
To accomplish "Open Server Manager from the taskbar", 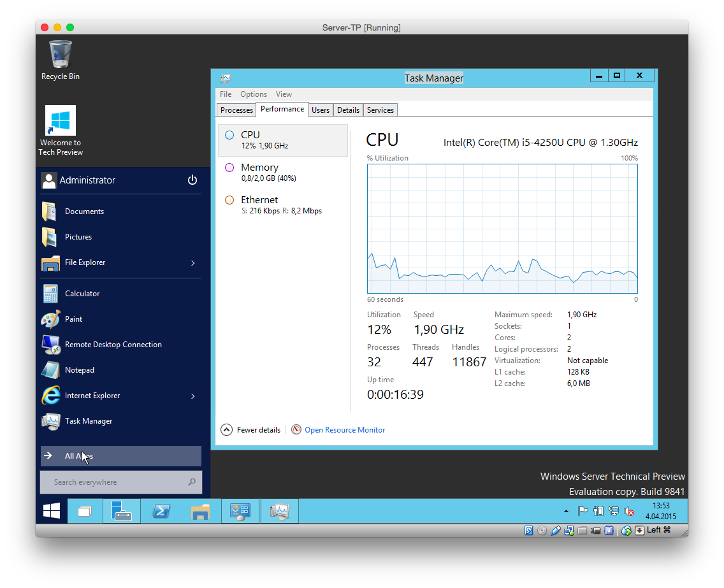I will click(x=121, y=511).
